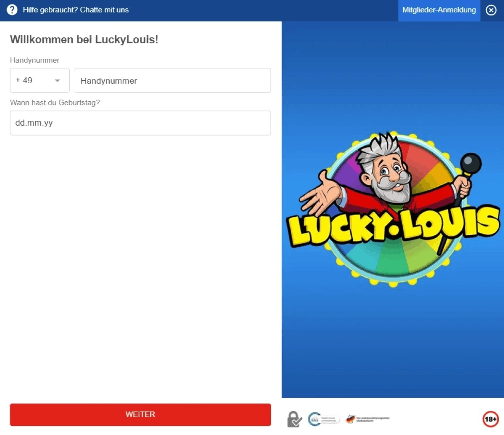Close the registration dialog
The image size is (504, 435).
pos(491,10)
